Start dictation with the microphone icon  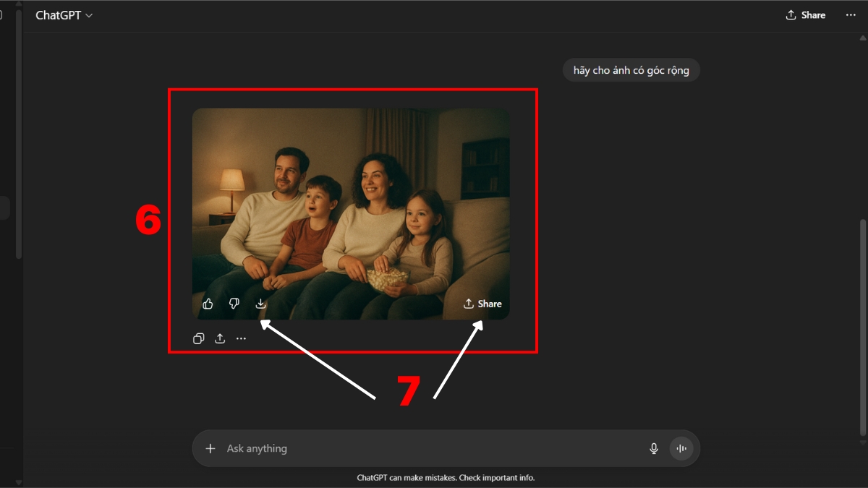[654, 448]
